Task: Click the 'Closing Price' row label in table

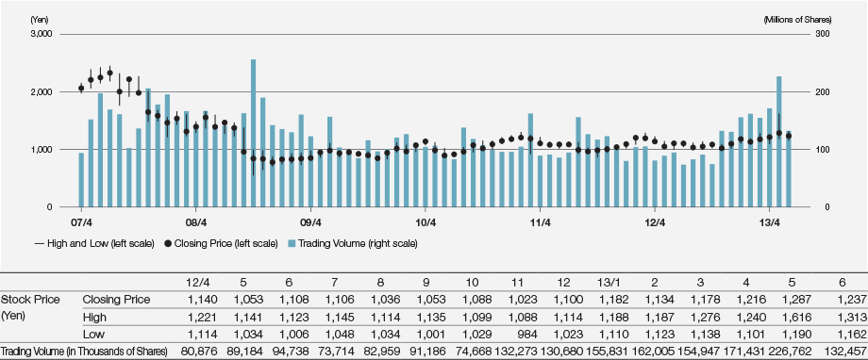Action: [x=116, y=300]
